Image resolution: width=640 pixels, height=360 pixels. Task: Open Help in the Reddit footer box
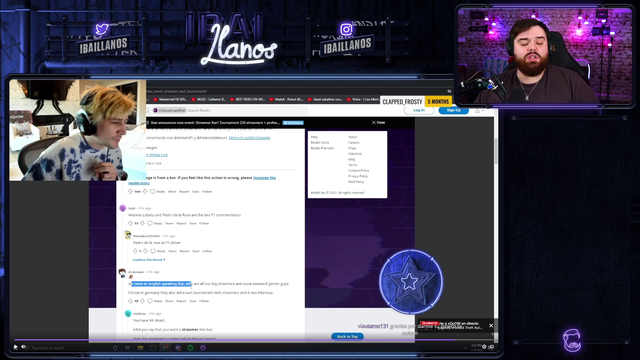[x=314, y=137]
